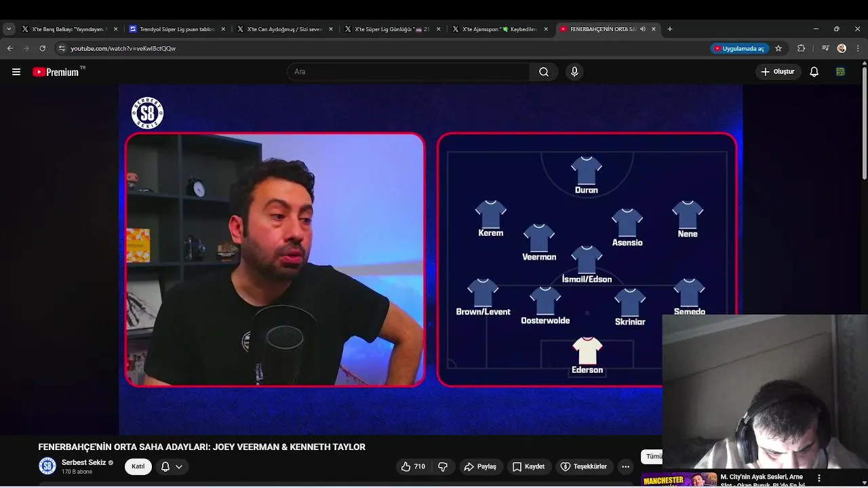This screenshot has width=868, height=488.
Task: Close the X'te Can Aydoğmuş tab
Action: tap(331, 29)
